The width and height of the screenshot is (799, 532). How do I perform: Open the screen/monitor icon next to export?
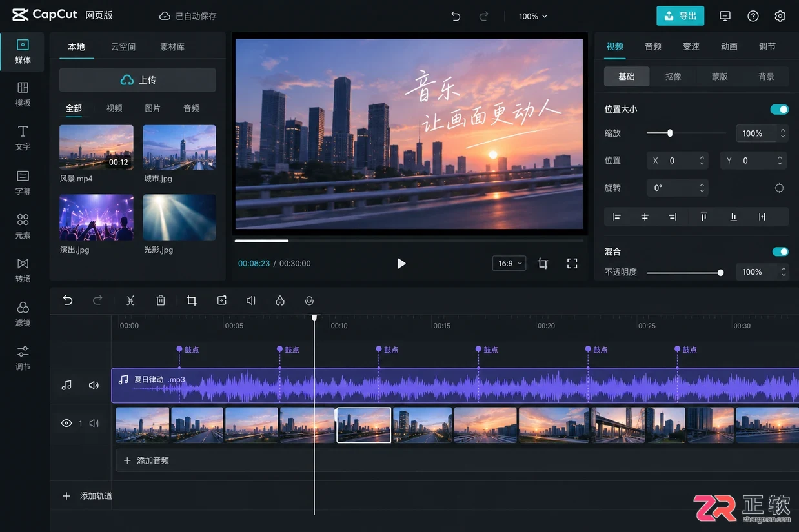coord(725,16)
